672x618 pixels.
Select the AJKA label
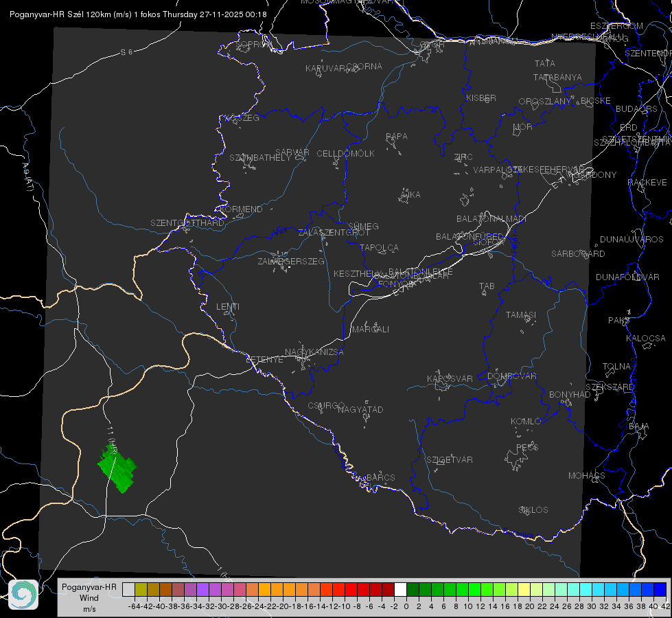tap(410, 195)
